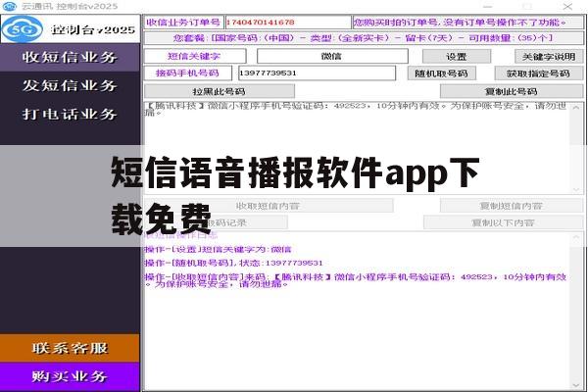Click the 设置 button
Image resolution: width=588 pixels, height=392 pixels.
coord(457,57)
